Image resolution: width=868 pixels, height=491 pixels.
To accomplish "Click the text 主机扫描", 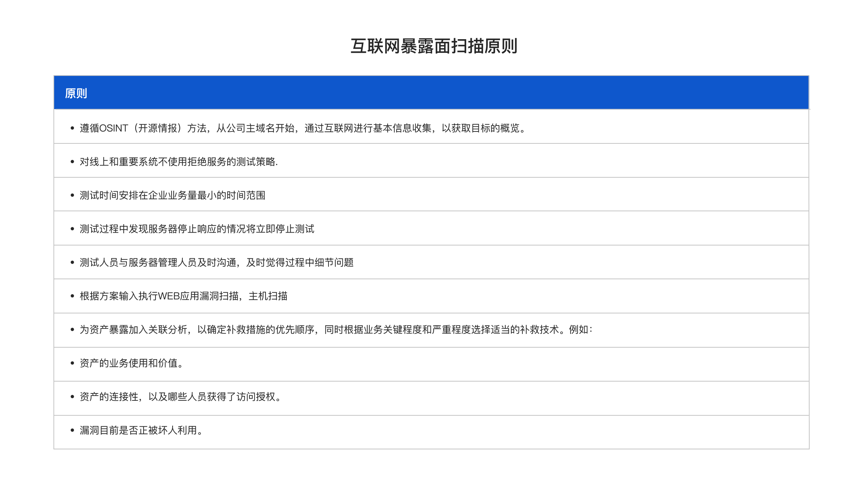I will tap(268, 296).
